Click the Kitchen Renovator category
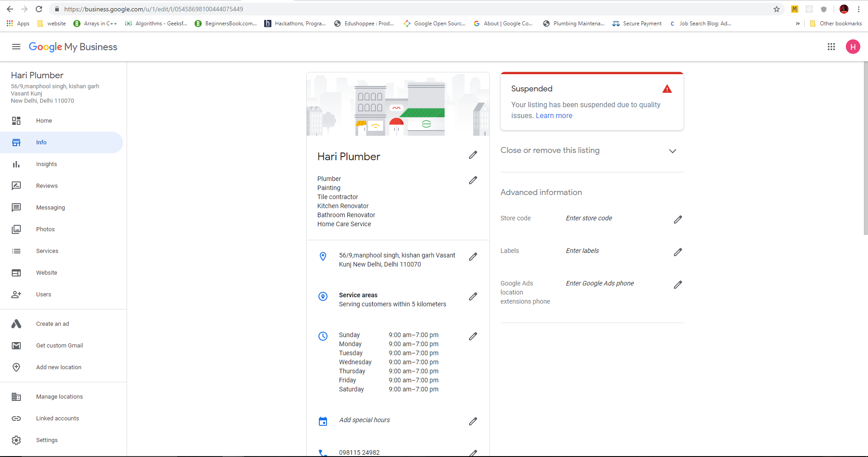Image resolution: width=868 pixels, height=457 pixels. click(x=343, y=206)
